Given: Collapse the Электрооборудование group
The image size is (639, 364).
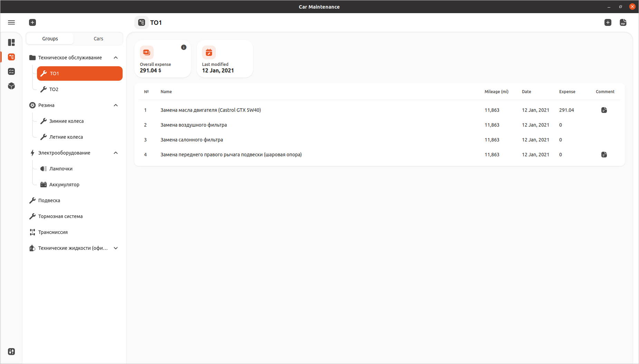Looking at the screenshot, I should pyautogui.click(x=116, y=153).
